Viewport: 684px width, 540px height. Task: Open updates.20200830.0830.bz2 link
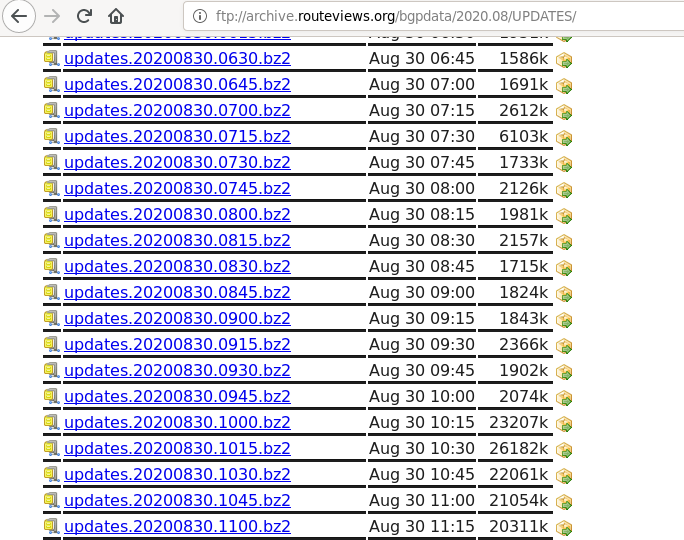(x=177, y=267)
